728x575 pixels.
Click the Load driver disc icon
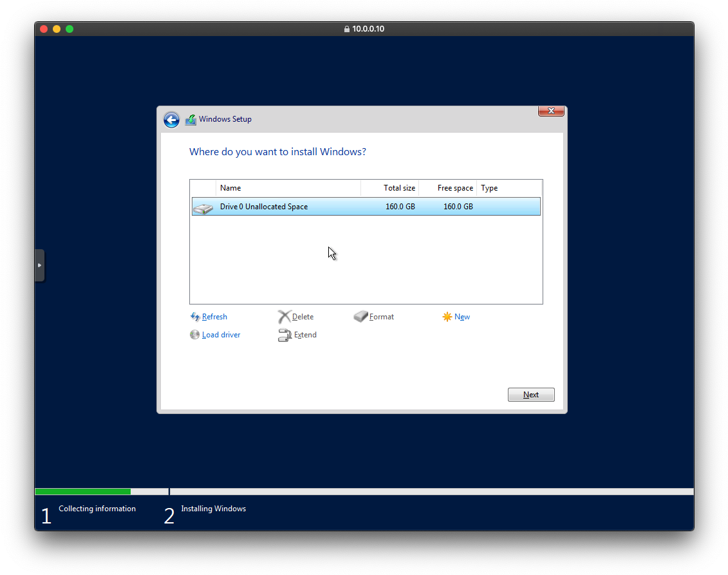[x=194, y=334]
